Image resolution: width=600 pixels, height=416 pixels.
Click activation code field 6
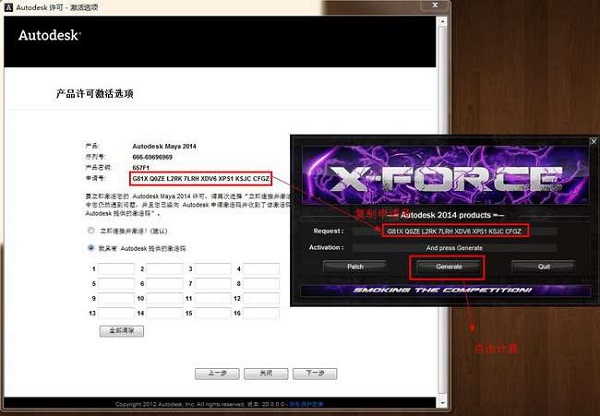click(x=165, y=284)
